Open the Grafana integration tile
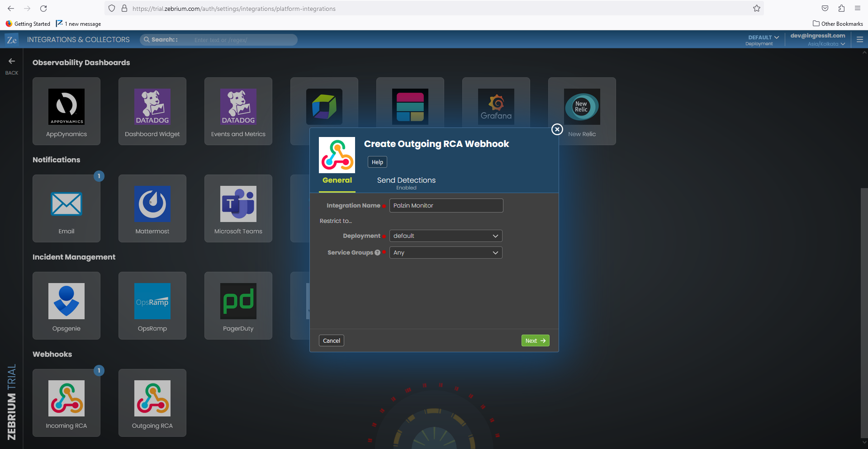This screenshot has width=868, height=449. (x=496, y=103)
